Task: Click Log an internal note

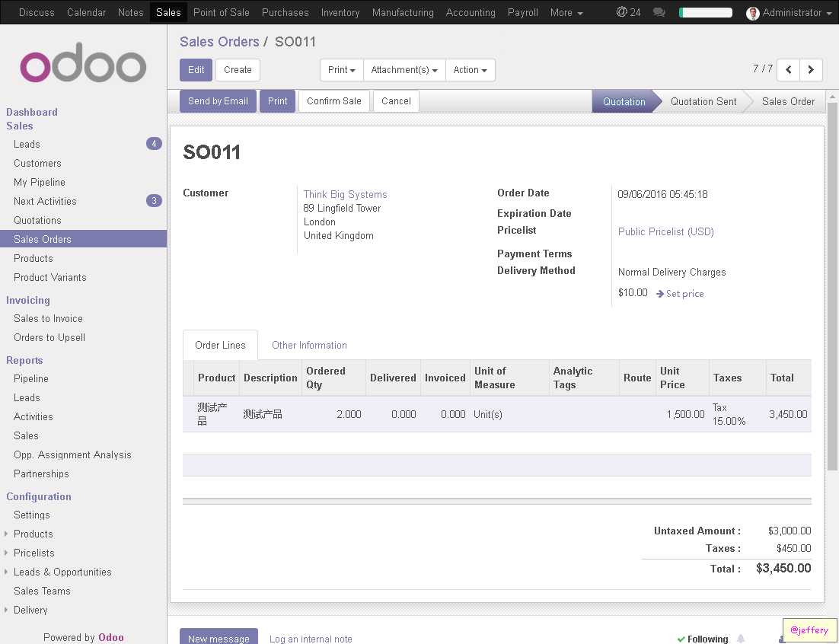Action: 311,639
